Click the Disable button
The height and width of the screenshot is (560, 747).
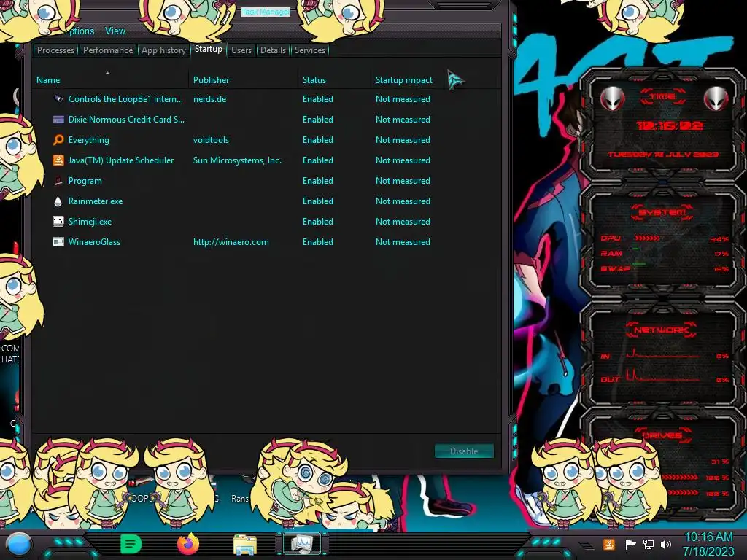(464, 451)
